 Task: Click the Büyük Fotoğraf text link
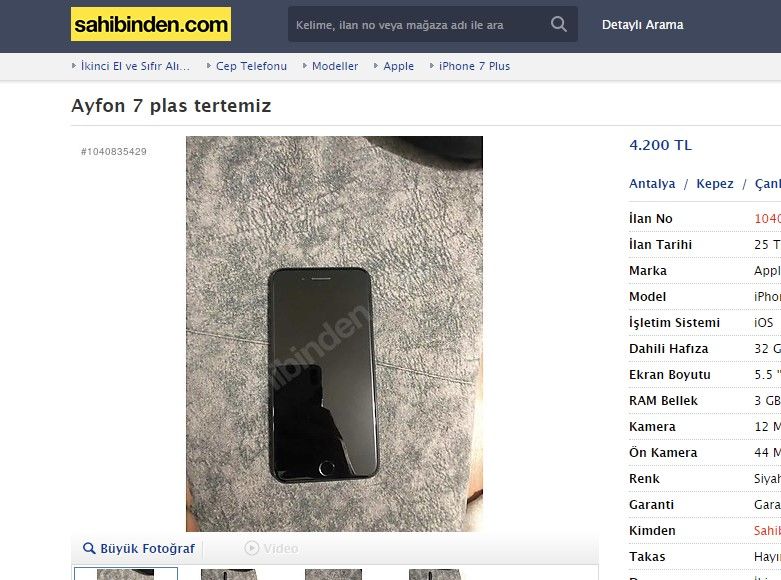click(x=147, y=548)
